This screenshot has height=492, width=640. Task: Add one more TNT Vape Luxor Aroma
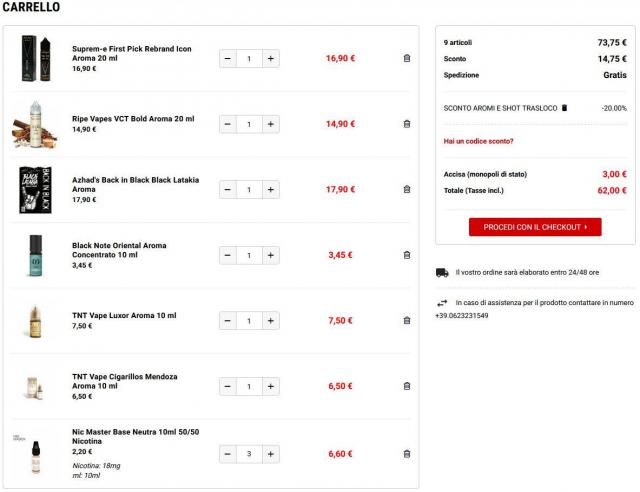[271, 321]
